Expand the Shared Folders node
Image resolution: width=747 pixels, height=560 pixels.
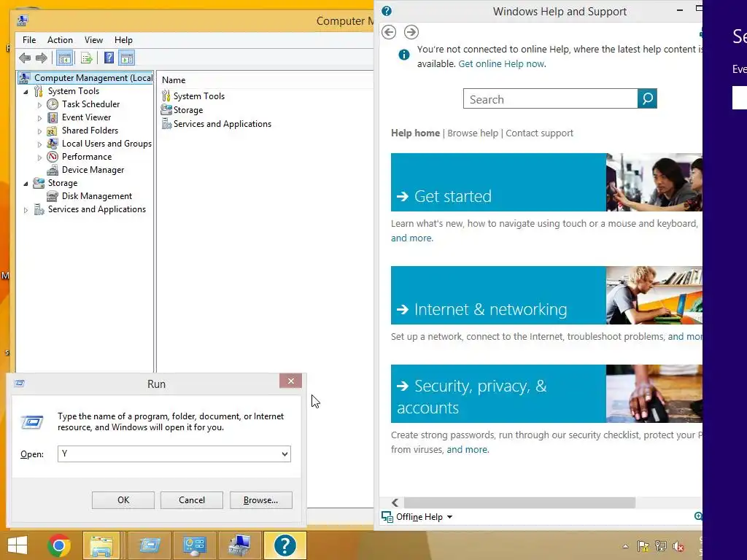[39, 131]
